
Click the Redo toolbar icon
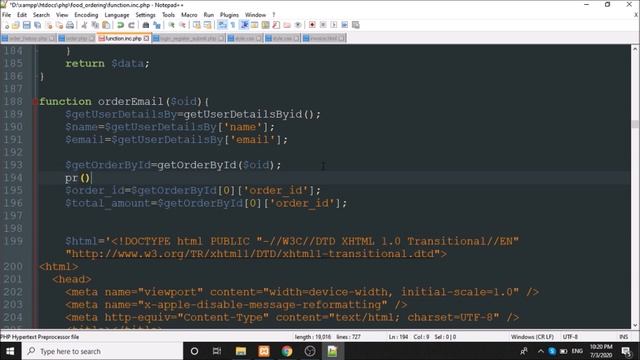coord(131,25)
